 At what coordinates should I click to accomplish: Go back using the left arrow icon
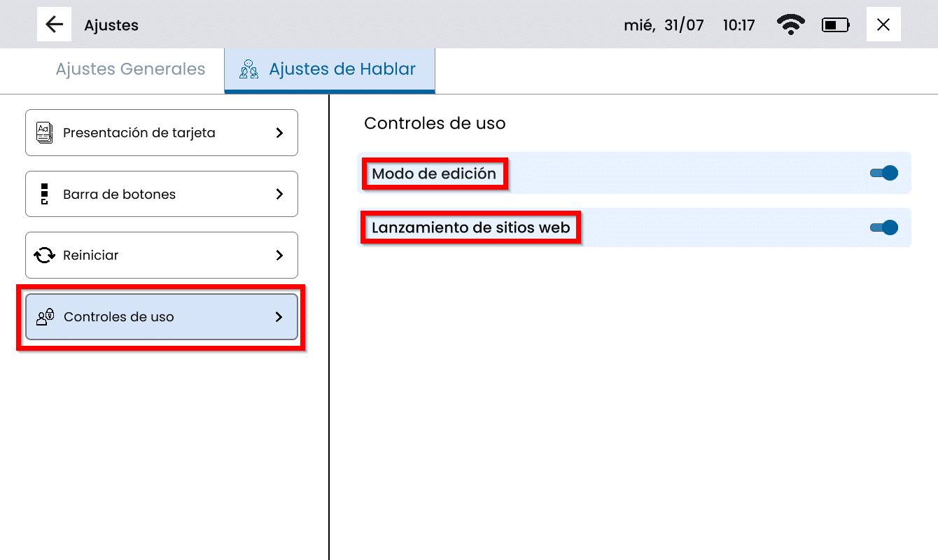[x=54, y=24]
